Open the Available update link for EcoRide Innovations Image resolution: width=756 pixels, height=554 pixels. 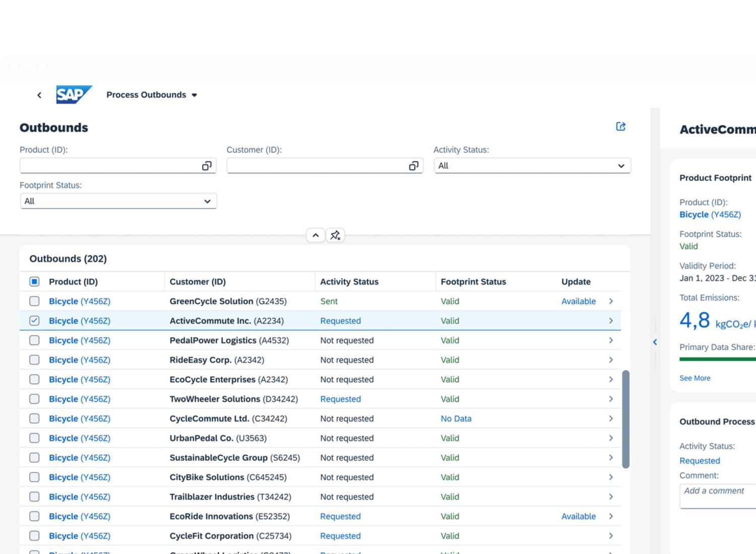point(578,516)
